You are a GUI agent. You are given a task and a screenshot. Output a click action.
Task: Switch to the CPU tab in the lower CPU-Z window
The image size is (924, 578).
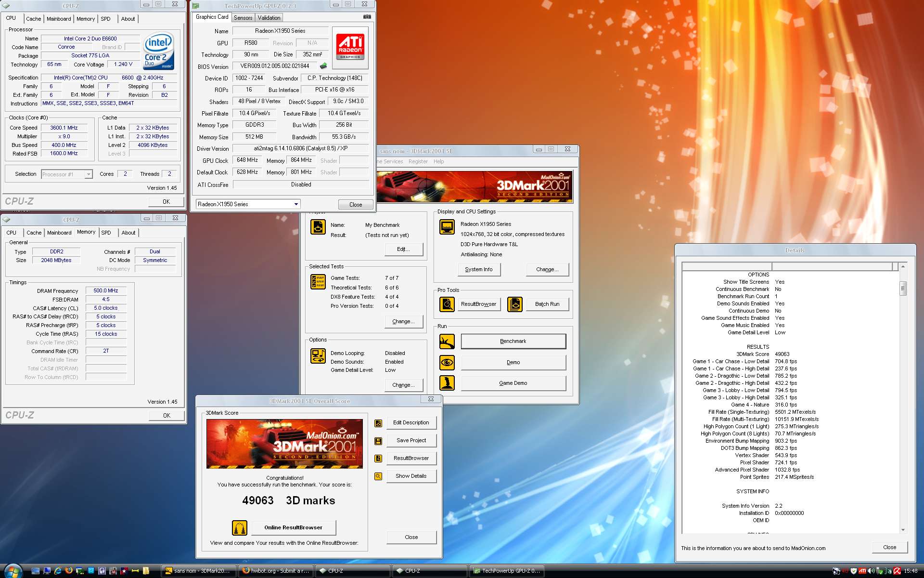12,233
